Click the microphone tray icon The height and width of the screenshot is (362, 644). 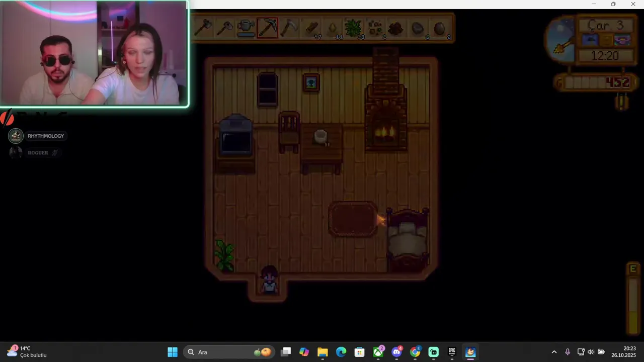(568, 352)
